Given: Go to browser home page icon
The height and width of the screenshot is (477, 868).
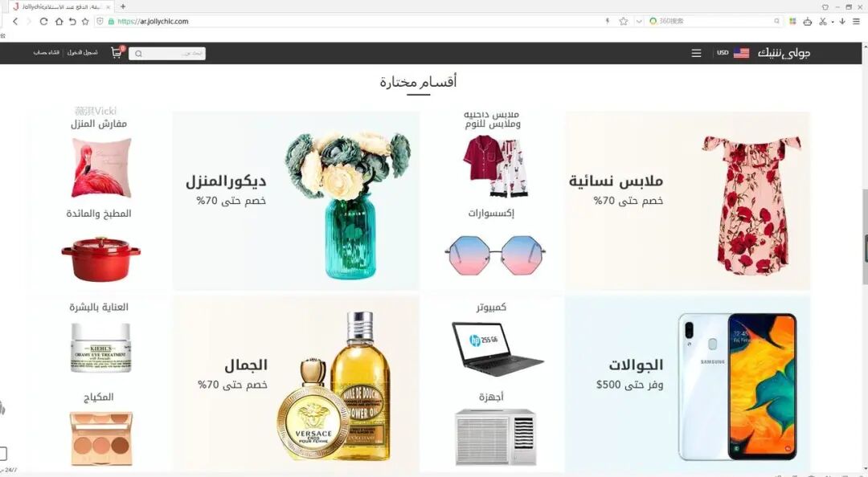Looking at the screenshot, I should tap(59, 21).
